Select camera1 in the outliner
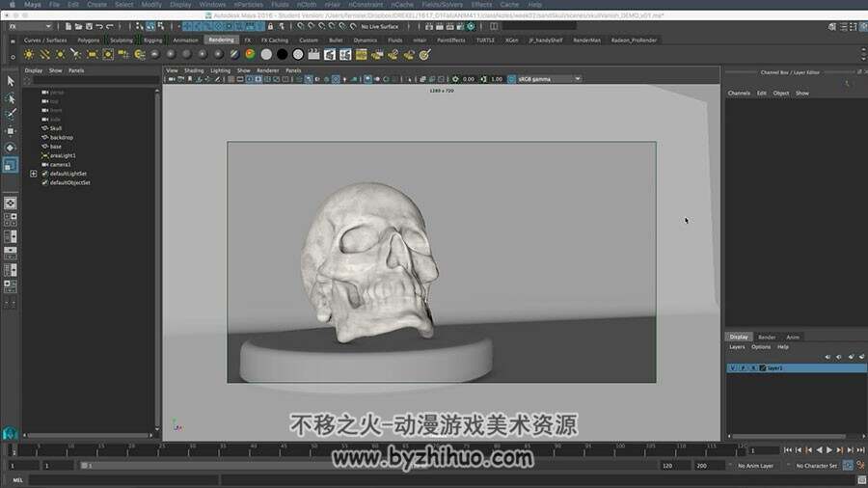The width and height of the screenshot is (868, 488). (x=61, y=164)
